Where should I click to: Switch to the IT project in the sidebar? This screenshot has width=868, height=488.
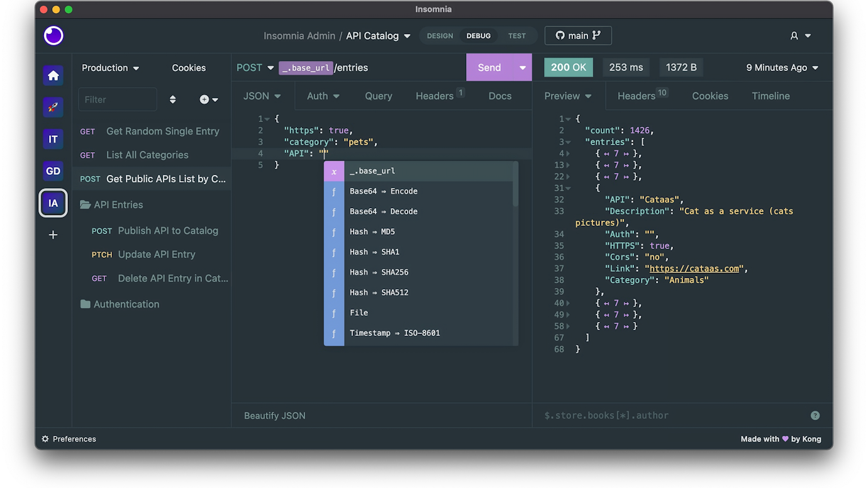[53, 139]
